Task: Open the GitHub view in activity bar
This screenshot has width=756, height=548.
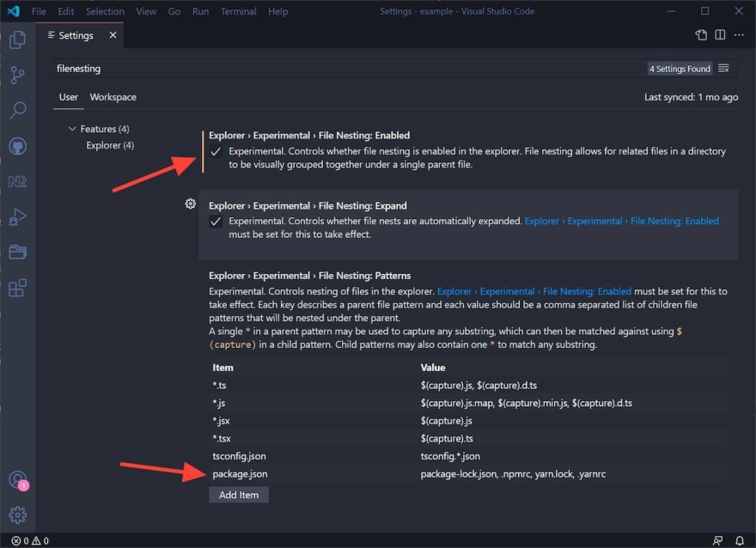Action: 17,146
